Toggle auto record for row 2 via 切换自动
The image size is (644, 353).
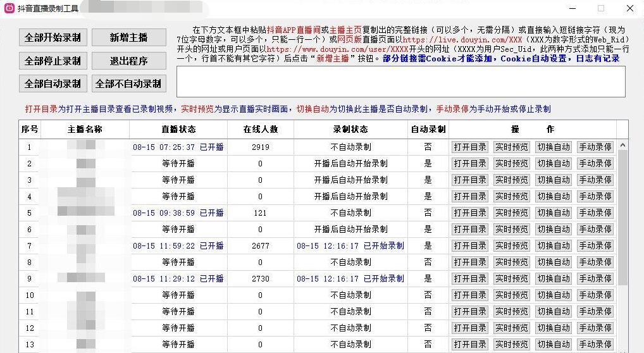(x=554, y=164)
